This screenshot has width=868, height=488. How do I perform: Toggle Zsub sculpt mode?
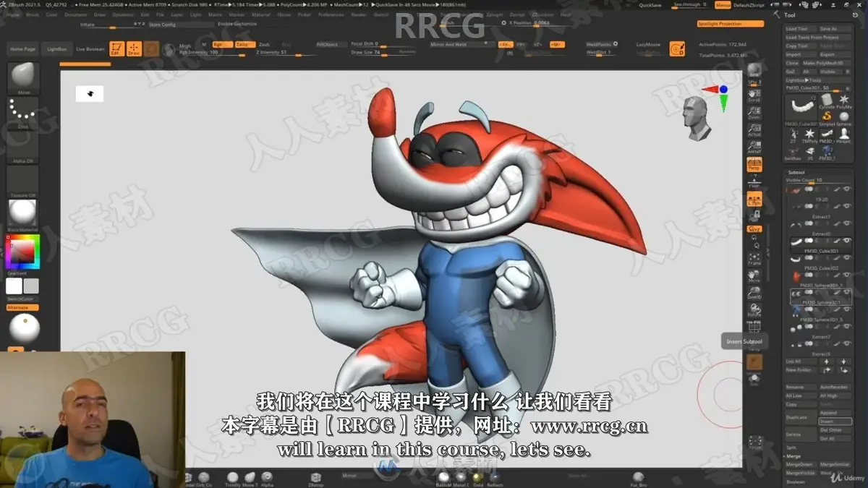click(x=265, y=44)
